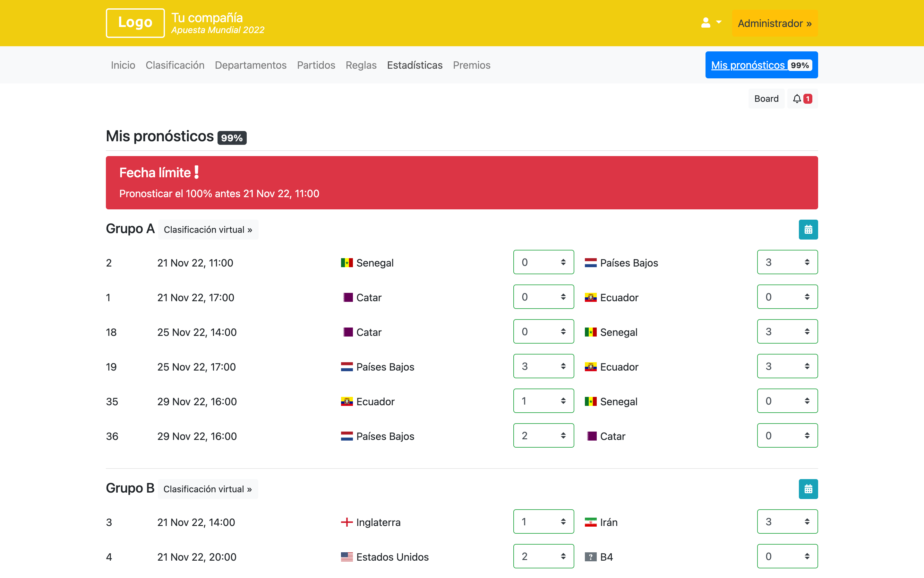Viewport: 924px width, 578px height.
Task: Click match number 35
Action: 112,401
